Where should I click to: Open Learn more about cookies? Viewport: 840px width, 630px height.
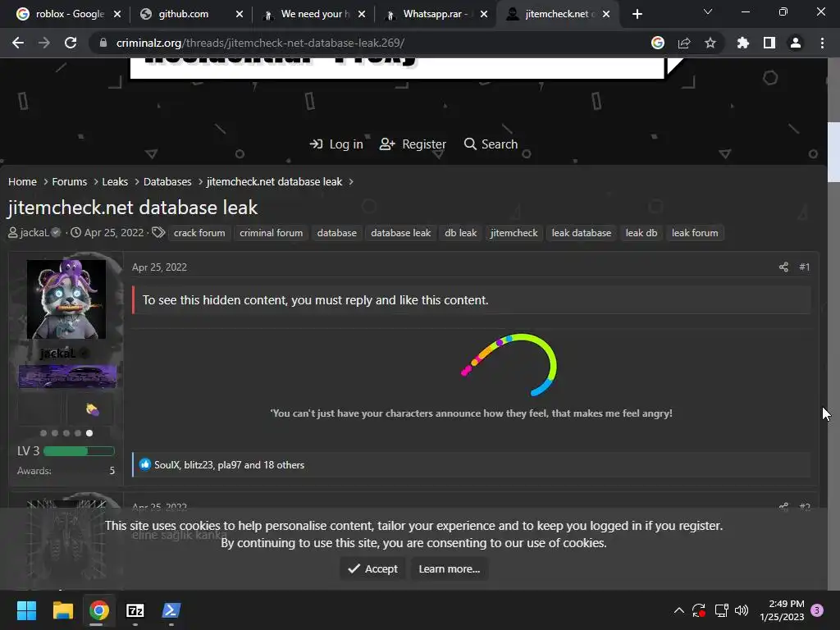[x=449, y=569]
